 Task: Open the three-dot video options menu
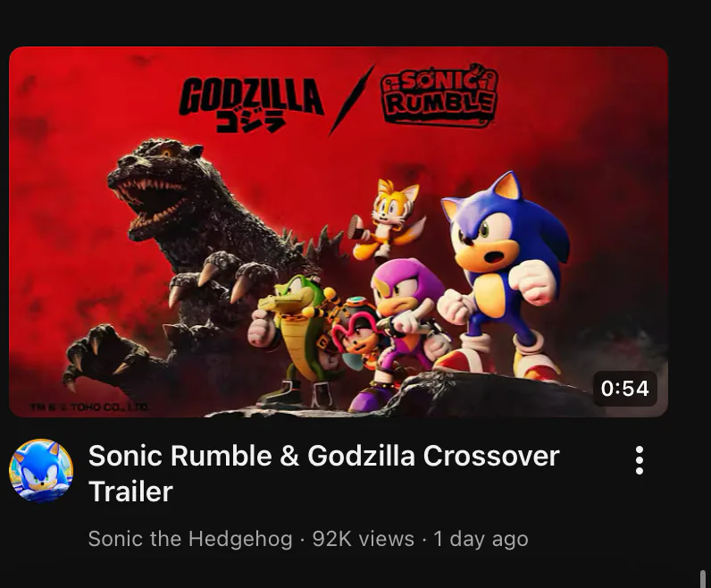[639, 460]
